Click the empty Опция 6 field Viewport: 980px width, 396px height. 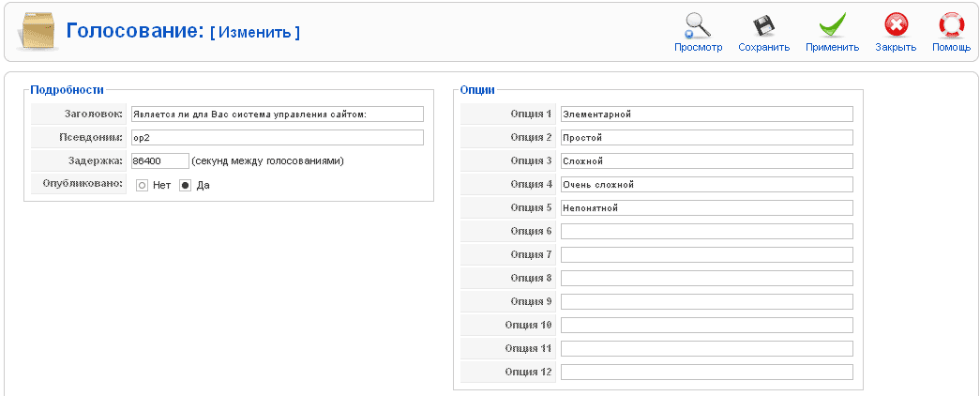[706, 232]
